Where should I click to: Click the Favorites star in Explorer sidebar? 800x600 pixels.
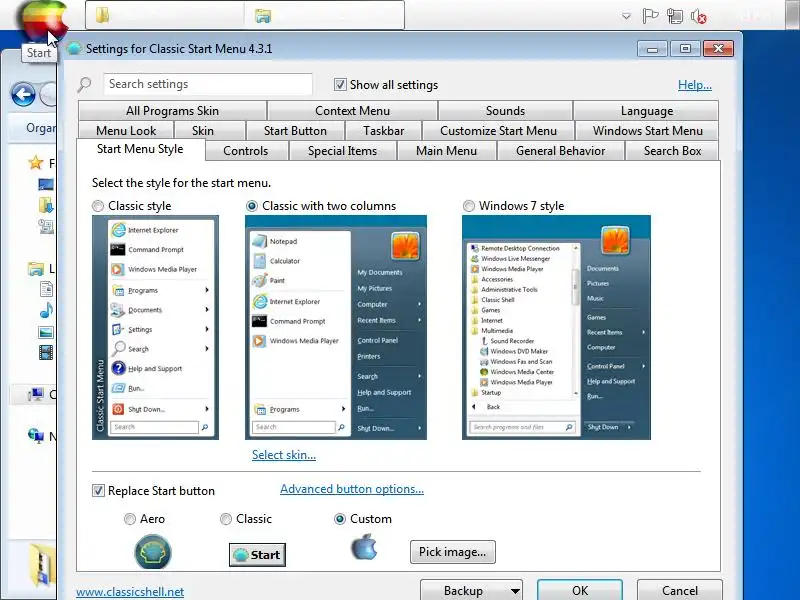coord(36,163)
